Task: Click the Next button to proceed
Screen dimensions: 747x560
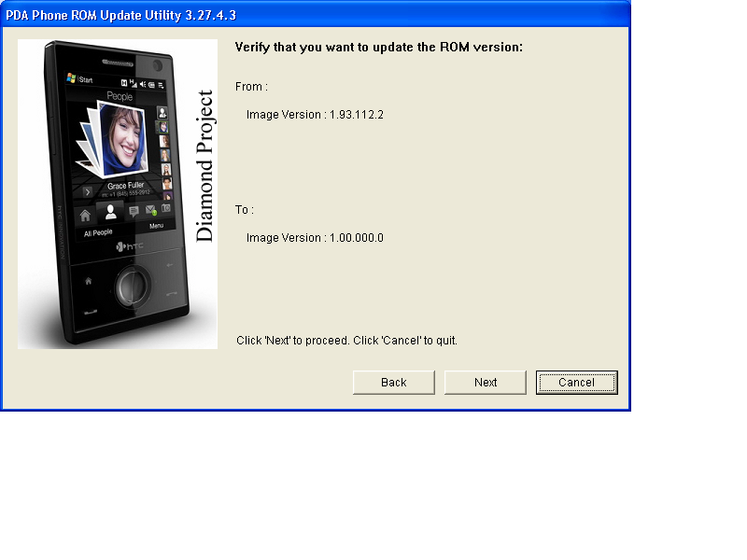Action: pyautogui.click(x=485, y=383)
